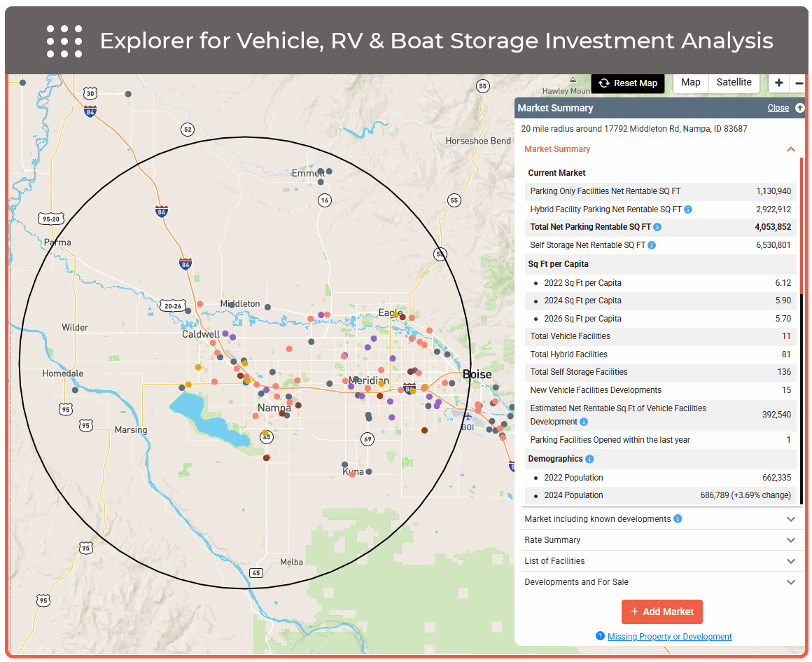Viewport: 812px width, 662px height.
Task: Expand the List of Facilities section
Action: tap(791, 561)
